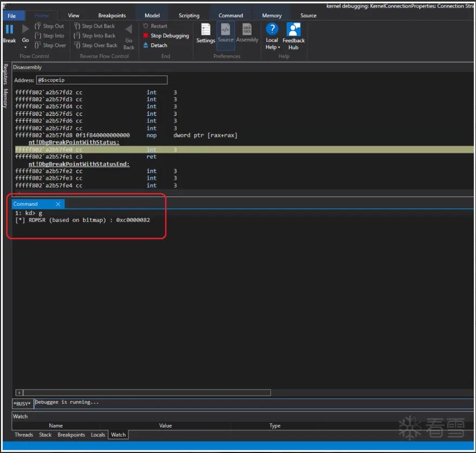Switch to the Memory ribbon tab
This screenshot has height=453, width=476.
pos(272,16)
